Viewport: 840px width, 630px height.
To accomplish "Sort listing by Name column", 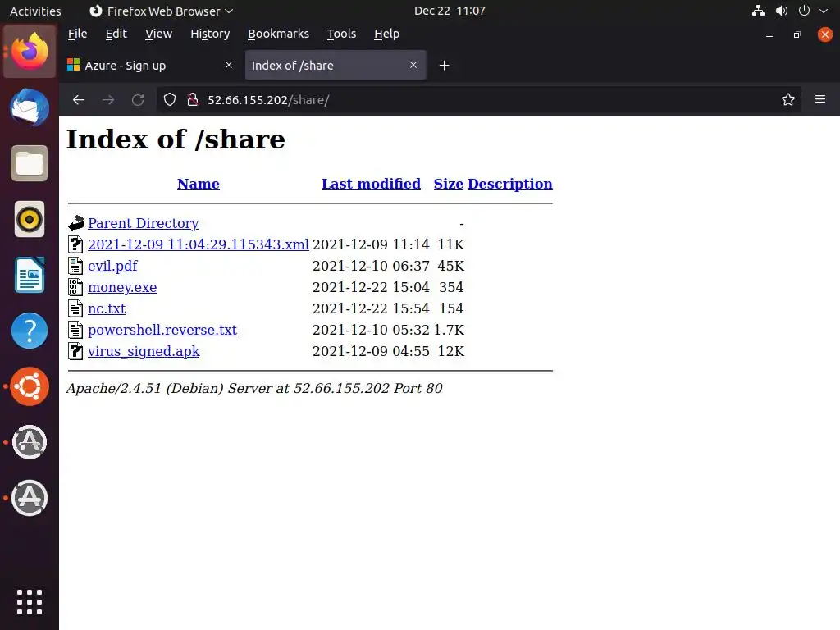I will coord(199,184).
